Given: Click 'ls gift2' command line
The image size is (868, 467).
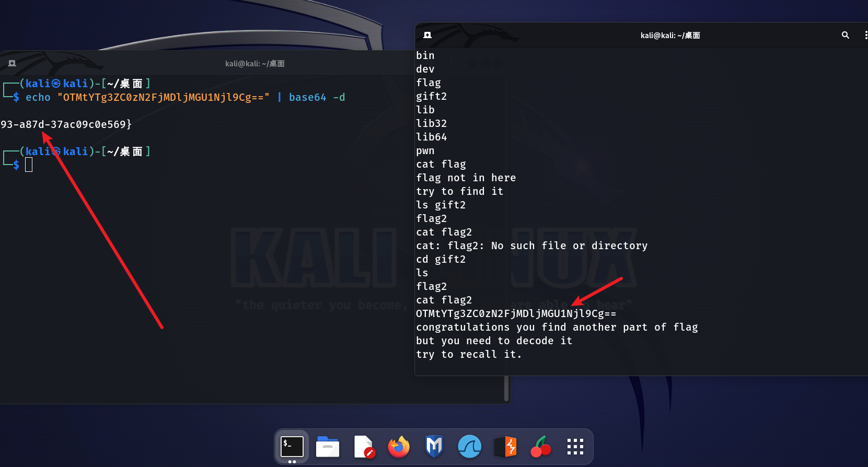Looking at the screenshot, I should point(441,205).
